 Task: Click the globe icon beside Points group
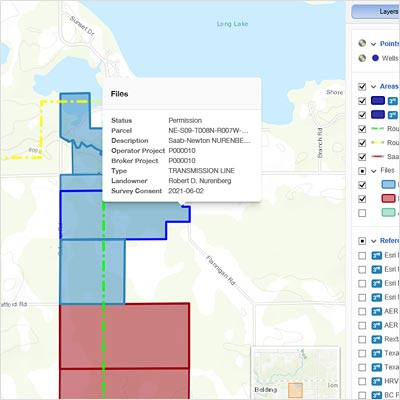coord(362,43)
